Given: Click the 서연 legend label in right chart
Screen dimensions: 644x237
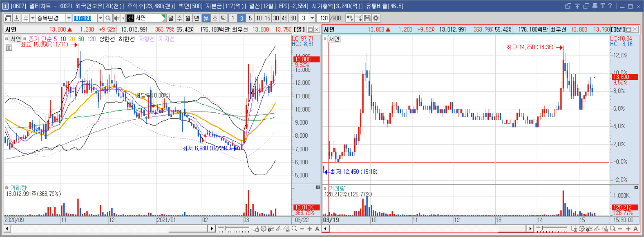Looking at the screenshot, I should pos(334,39).
